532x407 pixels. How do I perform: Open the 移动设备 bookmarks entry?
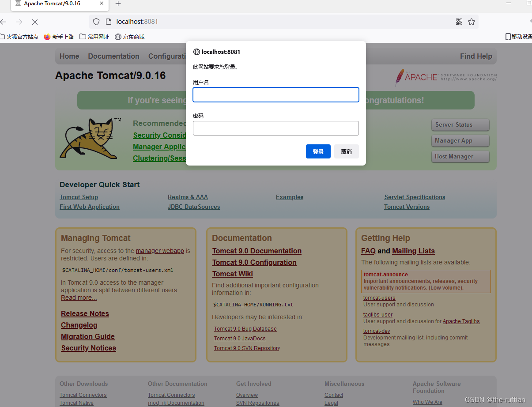(519, 37)
